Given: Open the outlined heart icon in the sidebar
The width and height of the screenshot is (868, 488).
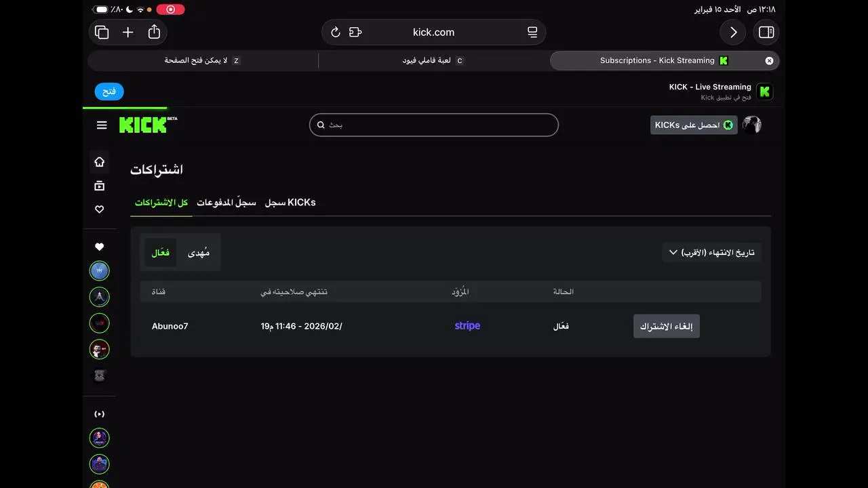Looking at the screenshot, I should click(x=100, y=209).
